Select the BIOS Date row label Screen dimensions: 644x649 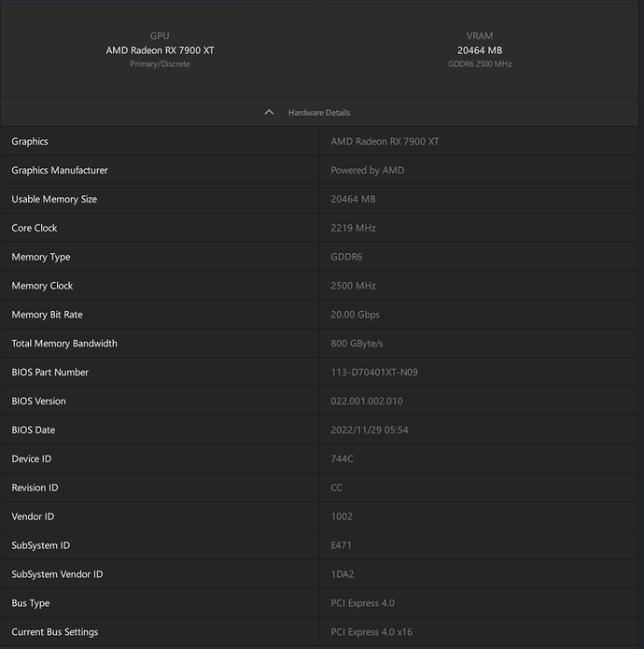(x=34, y=430)
